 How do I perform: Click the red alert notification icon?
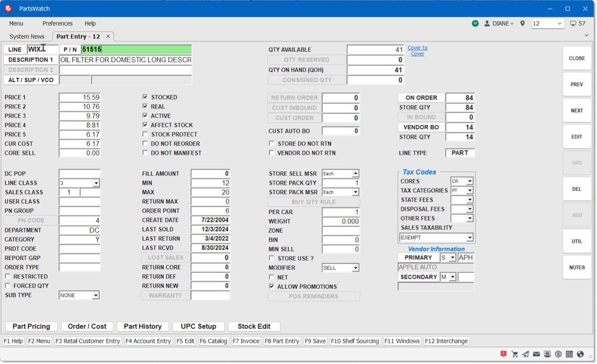click(504, 354)
